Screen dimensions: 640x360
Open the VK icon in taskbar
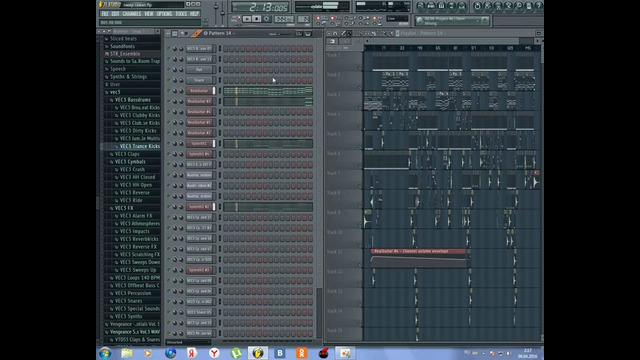[280, 353]
